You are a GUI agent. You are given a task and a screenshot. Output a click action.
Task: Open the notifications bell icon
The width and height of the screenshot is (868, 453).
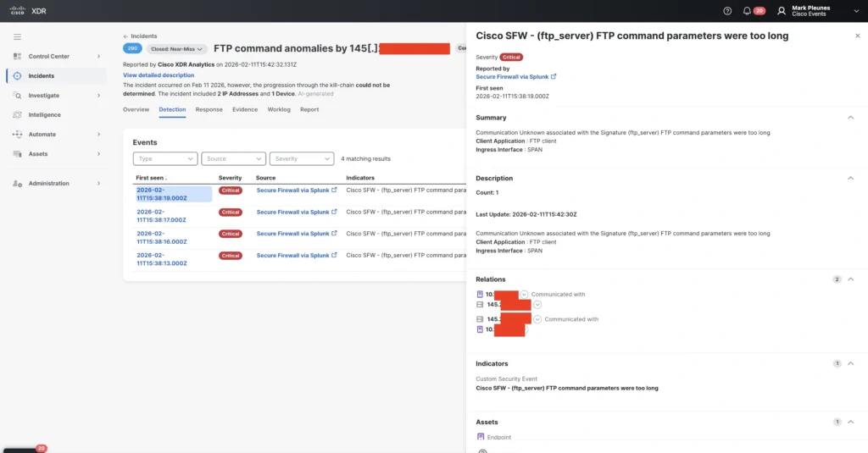point(747,11)
